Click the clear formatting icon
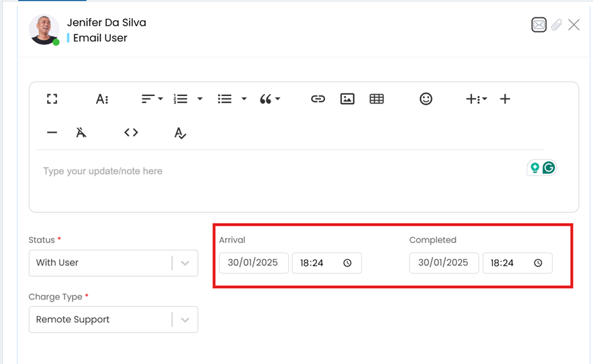The image size is (593, 364). coord(81,132)
